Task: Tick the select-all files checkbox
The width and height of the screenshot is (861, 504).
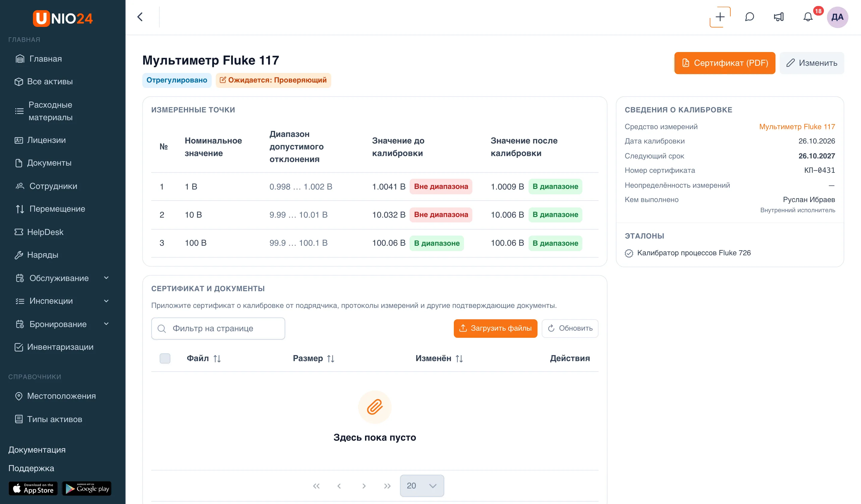Action: (165, 358)
